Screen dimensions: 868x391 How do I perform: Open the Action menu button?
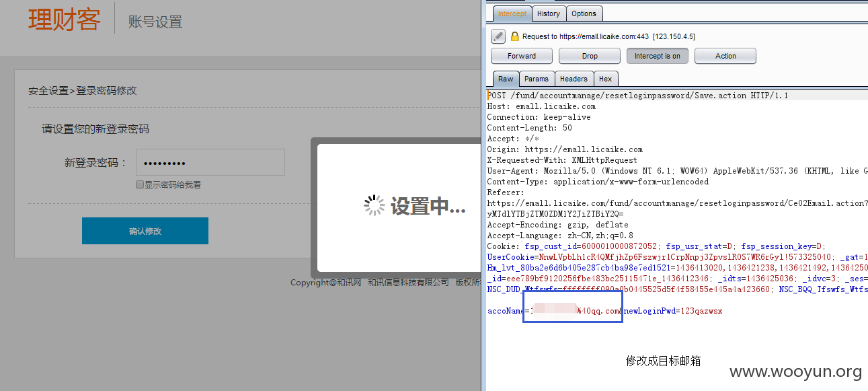725,56
